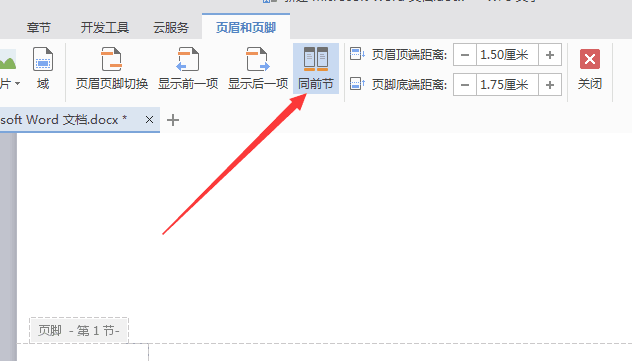The height and width of the screenshot is (361, 632).
Task: Switch to the 开发工具 tab
Action: tap(104, 27)
